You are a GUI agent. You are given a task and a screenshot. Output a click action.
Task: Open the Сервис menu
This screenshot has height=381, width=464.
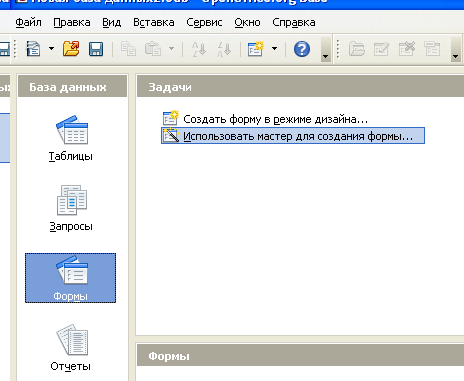pyautogui.click(x=204, y=22)
